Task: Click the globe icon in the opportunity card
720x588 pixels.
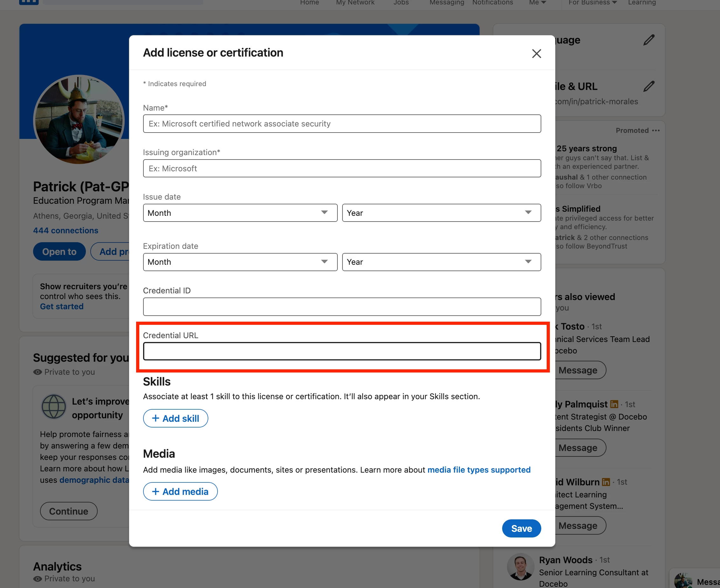Action: (x=53, y=407)
